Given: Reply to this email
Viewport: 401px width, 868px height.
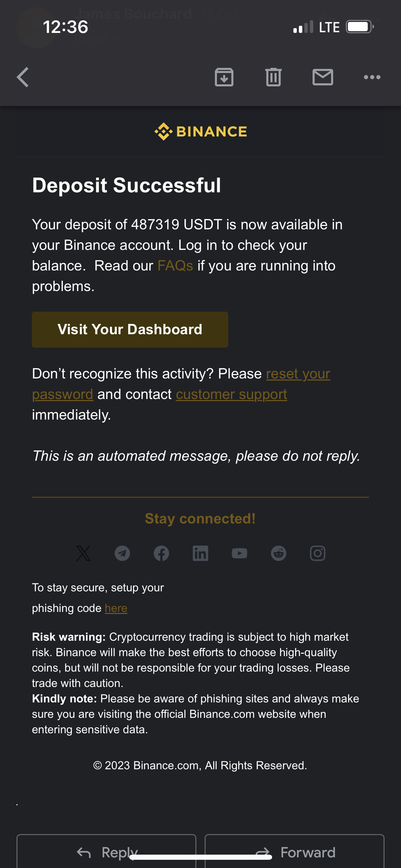Looking at the screenshot, I should [106, 851].
